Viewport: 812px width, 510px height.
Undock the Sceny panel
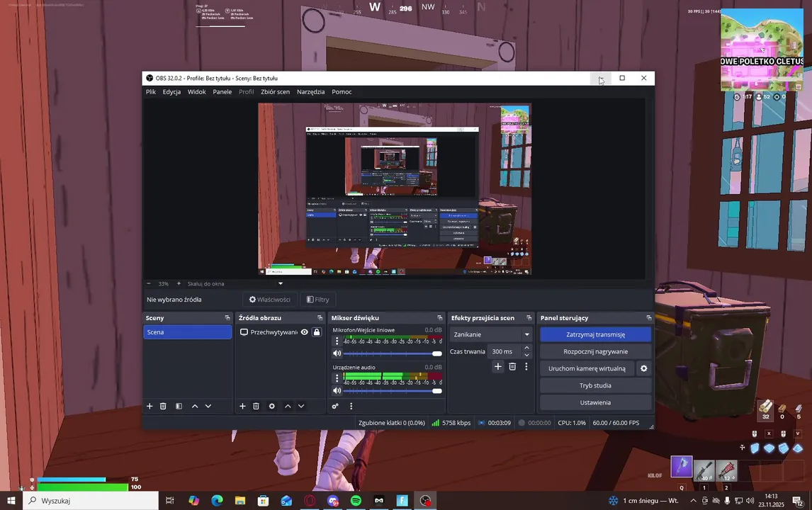click(x=227, y=318)
